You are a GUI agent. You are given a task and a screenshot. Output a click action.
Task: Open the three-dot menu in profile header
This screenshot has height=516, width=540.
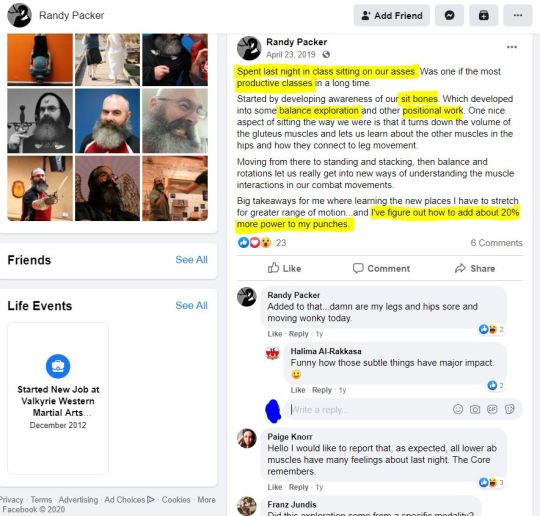pyautogui.click(x=518, y=16)
